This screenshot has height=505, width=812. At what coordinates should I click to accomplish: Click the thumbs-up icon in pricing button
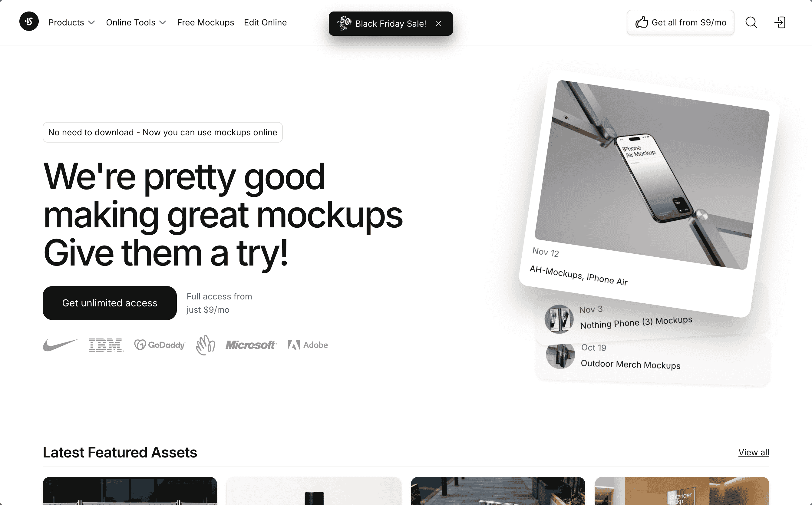642,22
